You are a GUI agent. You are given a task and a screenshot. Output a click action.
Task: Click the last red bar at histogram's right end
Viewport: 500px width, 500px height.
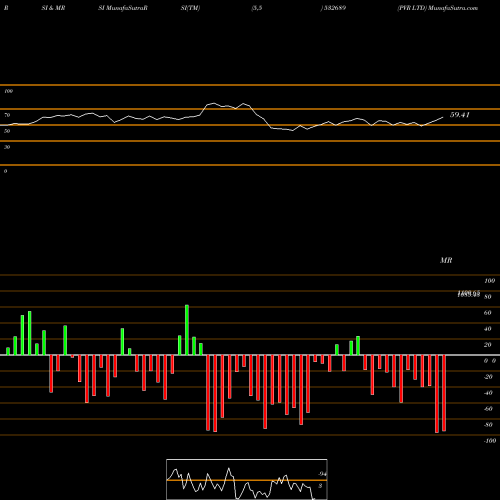click(444, 393)
